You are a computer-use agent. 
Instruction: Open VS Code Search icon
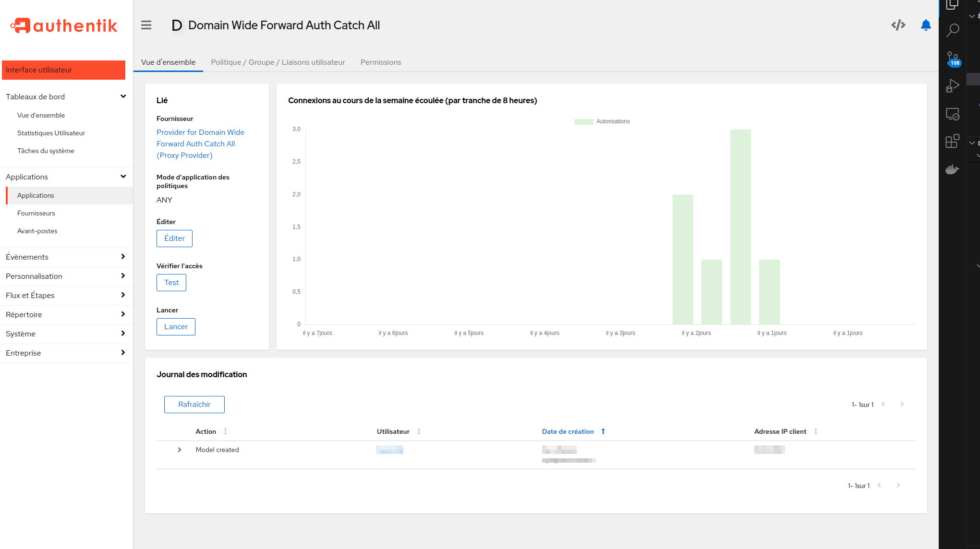point(952,31)
